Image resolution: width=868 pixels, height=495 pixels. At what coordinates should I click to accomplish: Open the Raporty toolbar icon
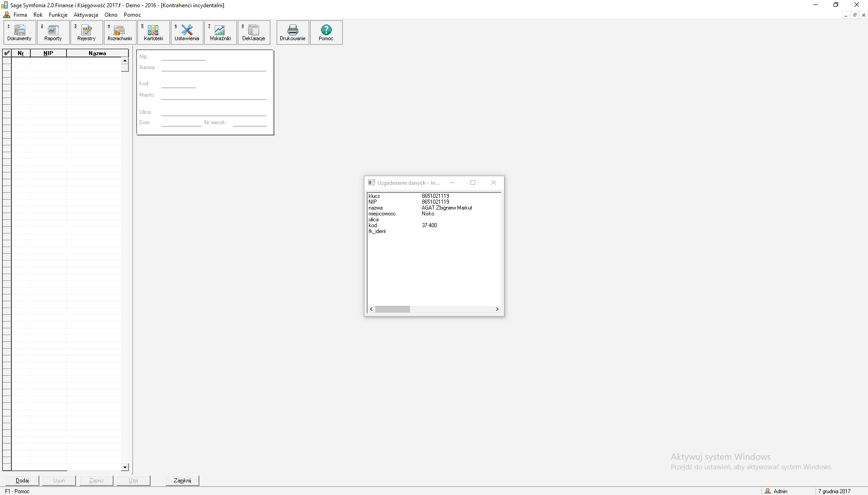coord(53,32)
